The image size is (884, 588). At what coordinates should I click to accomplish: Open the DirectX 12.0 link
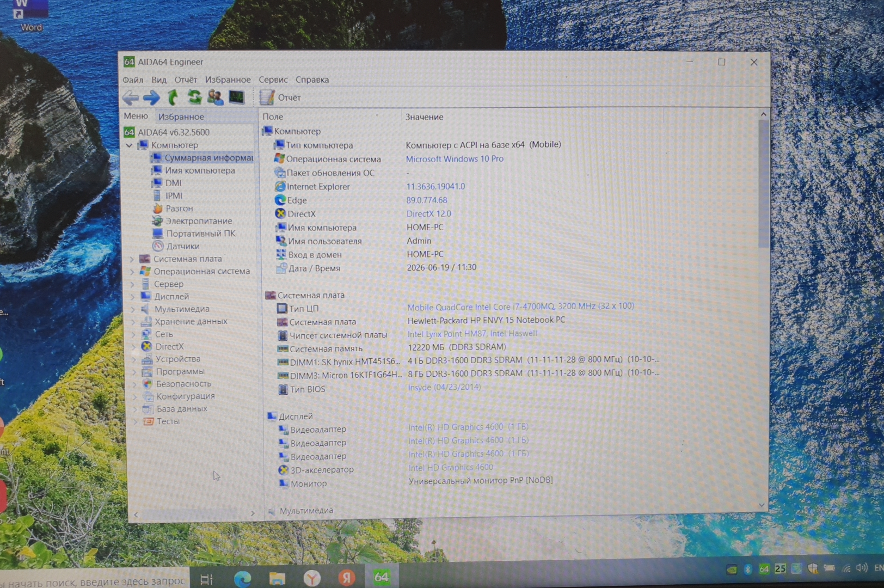click(429, 213)
